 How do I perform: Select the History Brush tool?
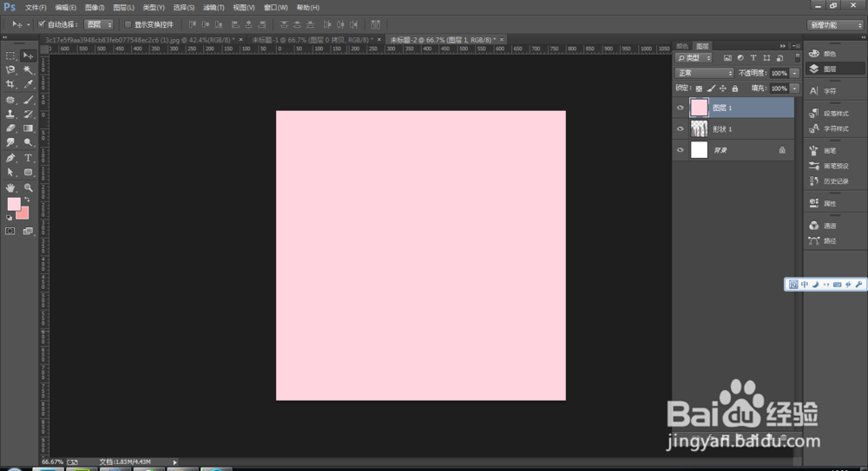(x=28, y=114)
